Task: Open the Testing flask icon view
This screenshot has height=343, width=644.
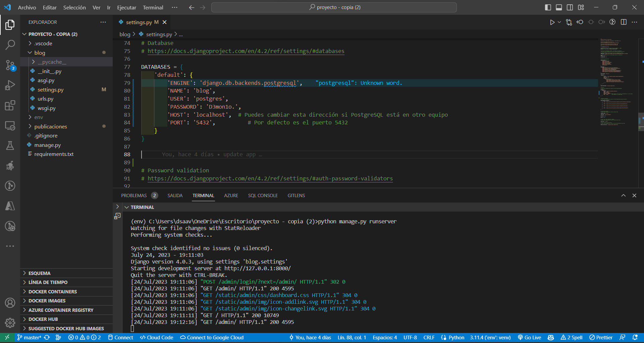Action: pyautogui.click(x=10, y=146)
